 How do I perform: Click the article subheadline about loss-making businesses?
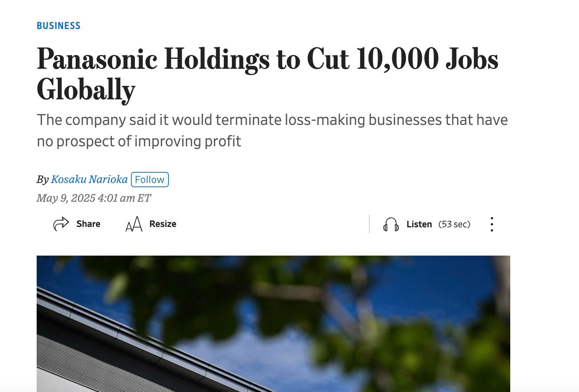pyautogui.click(x=272, y=130)
